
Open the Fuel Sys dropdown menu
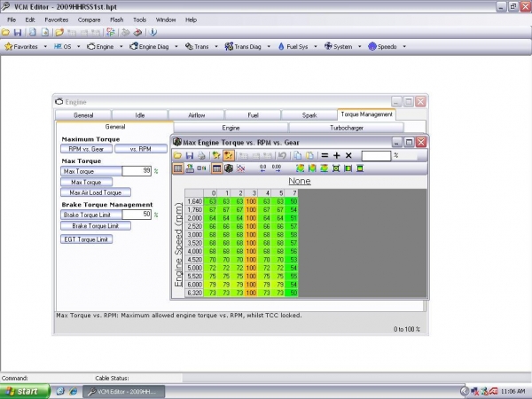293,46
